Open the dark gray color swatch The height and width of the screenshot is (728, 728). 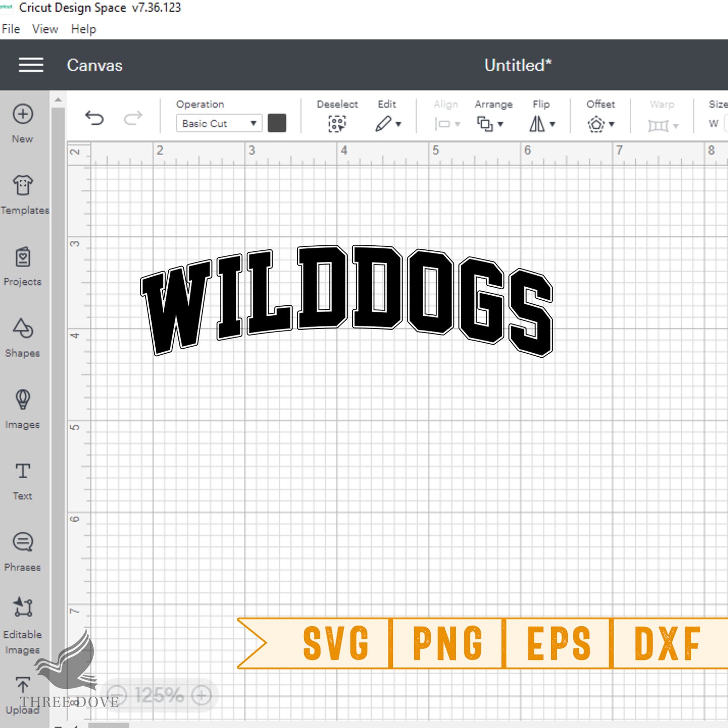[277, 123]
